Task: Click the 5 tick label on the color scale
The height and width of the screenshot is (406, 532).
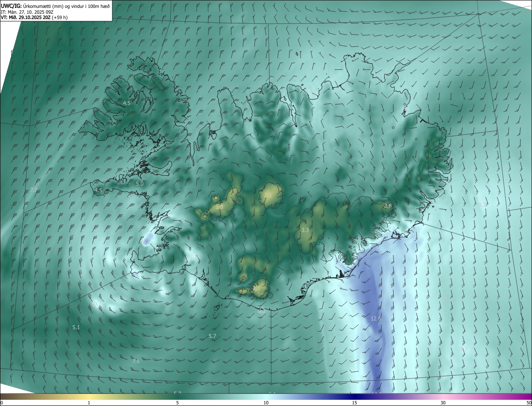Action: tap(177, 403)
